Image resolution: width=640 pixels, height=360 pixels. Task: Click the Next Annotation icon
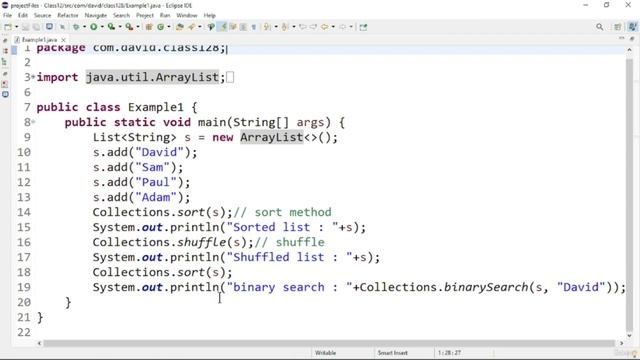[267, 27]
